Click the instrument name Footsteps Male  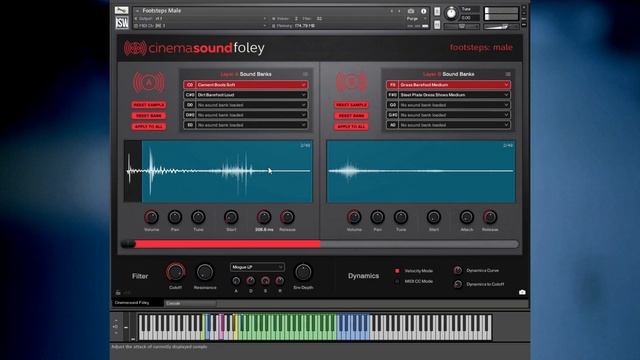(162, 11)
